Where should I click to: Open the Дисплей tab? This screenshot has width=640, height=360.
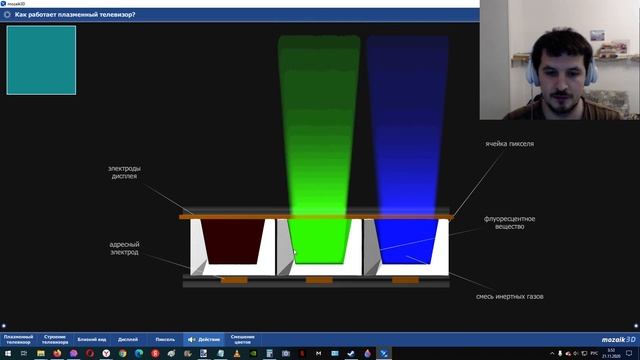click(x=128, y=339)
